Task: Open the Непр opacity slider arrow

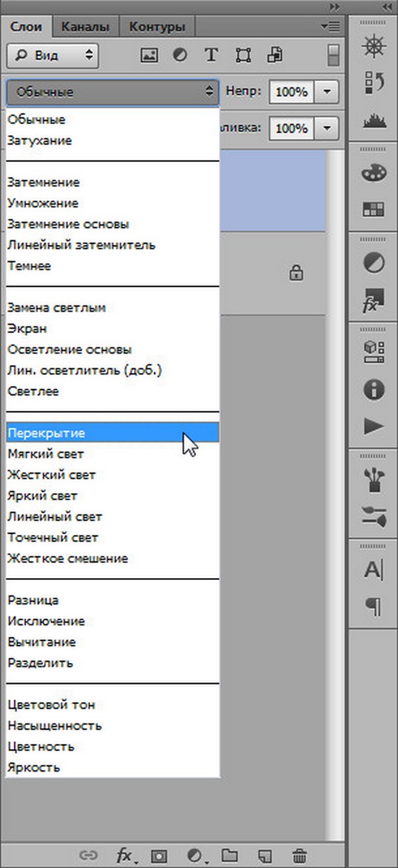Action: point(326,92)
